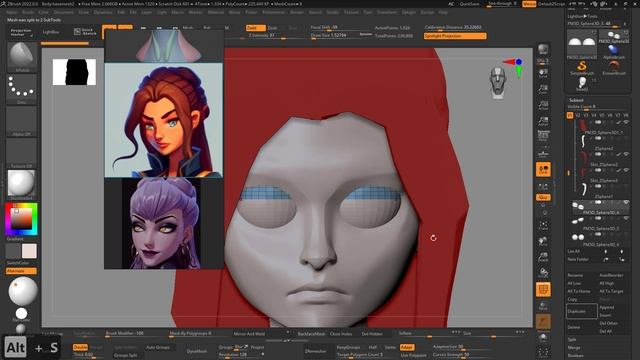Toggle Local symmetry orange button
This screenshot has width=640, height=360.
[543, 169]
